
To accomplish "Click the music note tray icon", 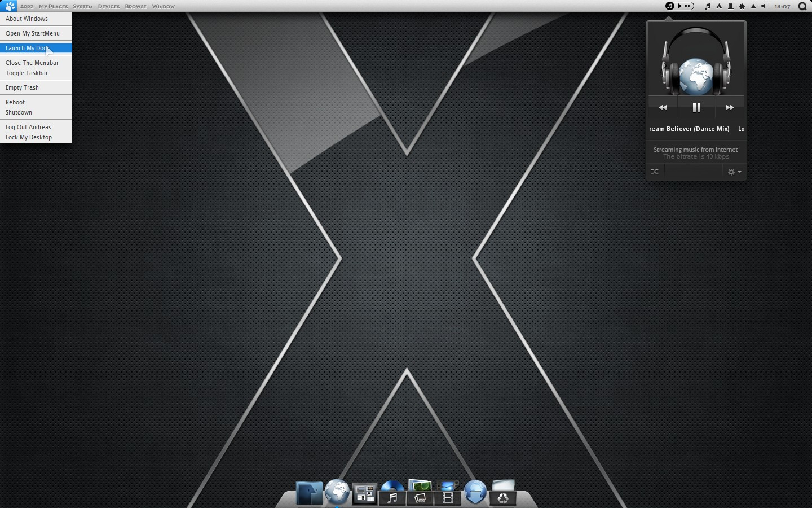I will [x=708, y=6].
